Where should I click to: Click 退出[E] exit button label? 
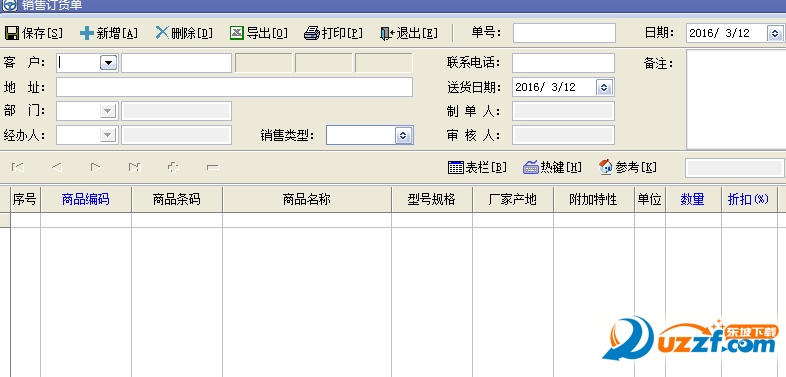(417, 34)
